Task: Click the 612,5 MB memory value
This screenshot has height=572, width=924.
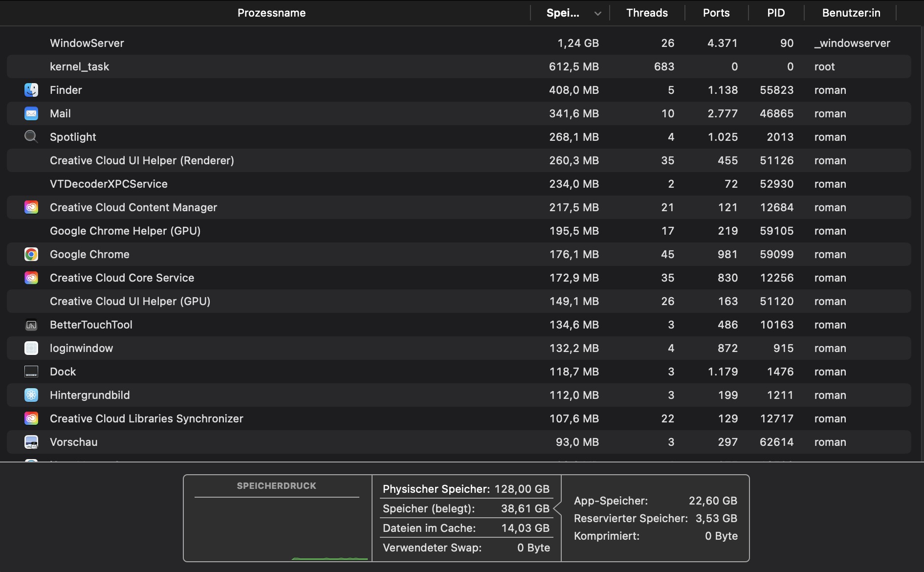Action: coord(573,66)
